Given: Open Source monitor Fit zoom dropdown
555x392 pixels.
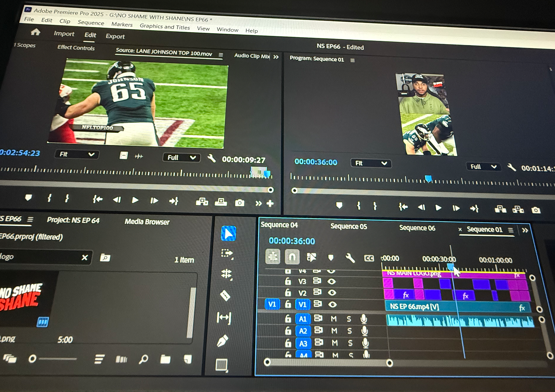Looking at the screenshot, I should click(77, 154).
